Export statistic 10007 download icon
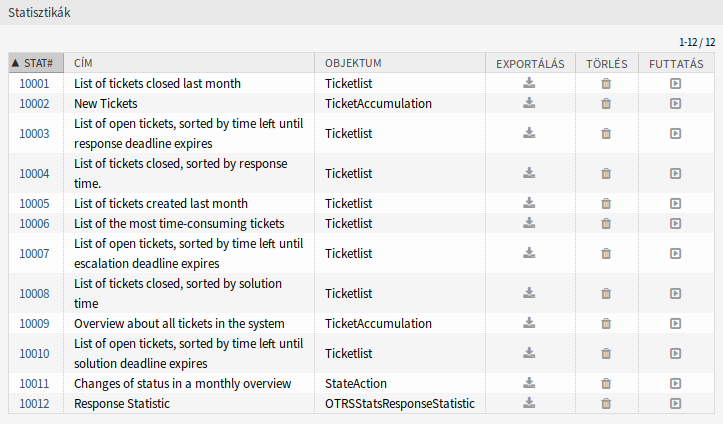723x424 pixels. point(529,253)
